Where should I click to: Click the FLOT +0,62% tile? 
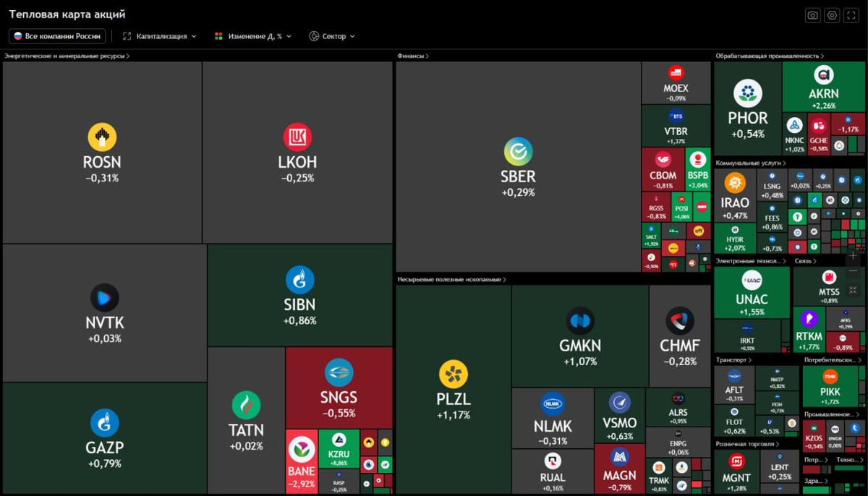click(734, 421)
